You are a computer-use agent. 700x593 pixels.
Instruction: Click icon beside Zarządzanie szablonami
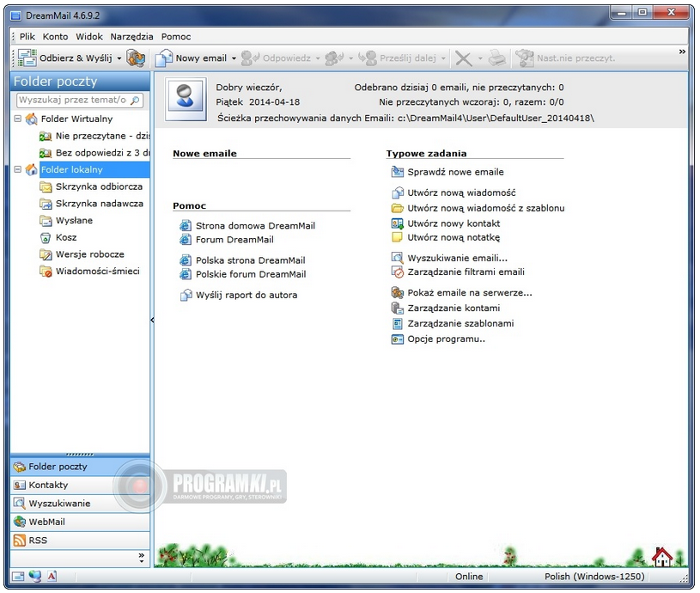(x=398, y=324)
